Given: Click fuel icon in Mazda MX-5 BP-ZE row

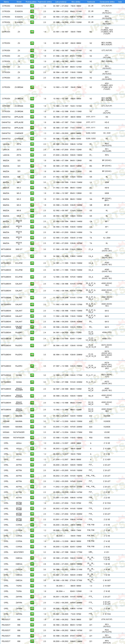Looking at the screenshot, I should tap(32, 205).
